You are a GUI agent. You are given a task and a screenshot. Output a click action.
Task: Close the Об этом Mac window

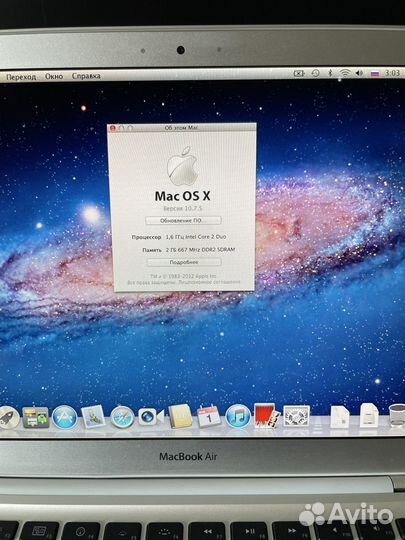tap(112, 128)
